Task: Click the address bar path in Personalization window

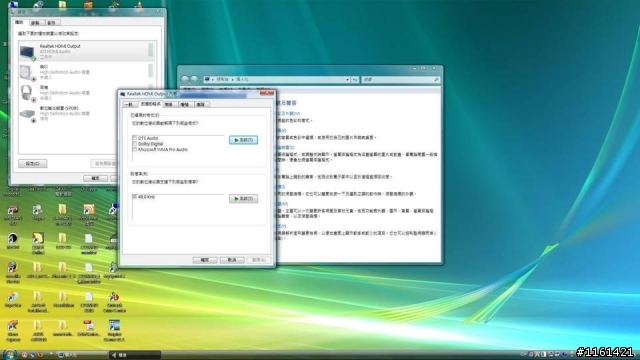Action: 278,80
